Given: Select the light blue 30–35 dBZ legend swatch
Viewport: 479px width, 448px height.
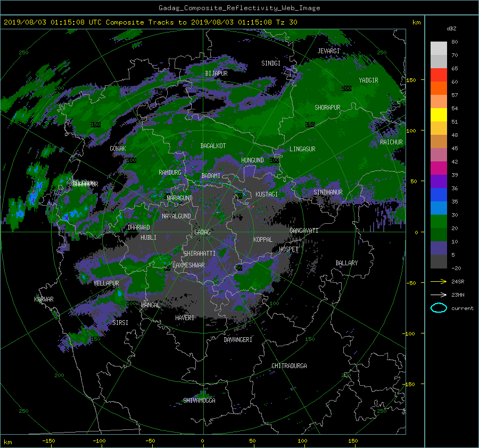Looking at the screenshot, I should [x=439, y=208].
